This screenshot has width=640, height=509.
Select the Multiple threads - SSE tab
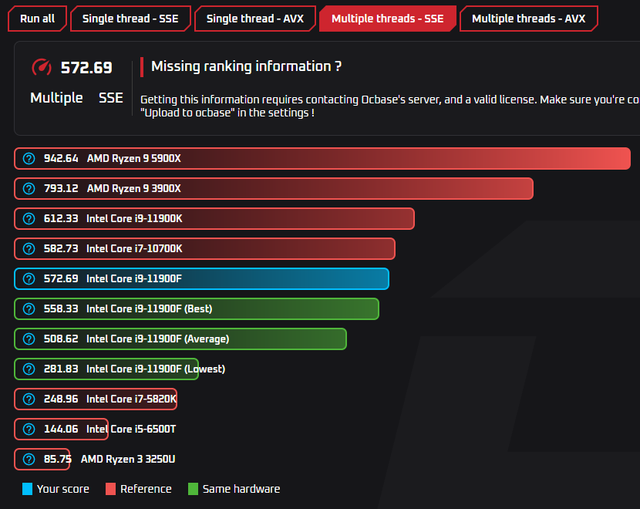[387, 19]
